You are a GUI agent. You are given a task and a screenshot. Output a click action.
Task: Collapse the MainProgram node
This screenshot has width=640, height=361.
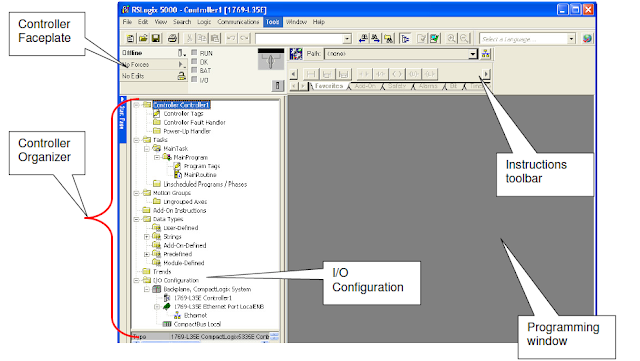pyautogui.click(x=157, y=157)
